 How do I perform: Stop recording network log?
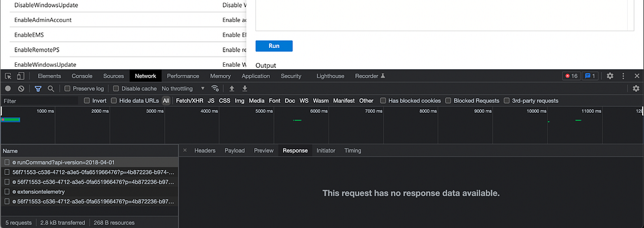click(8, 88)
